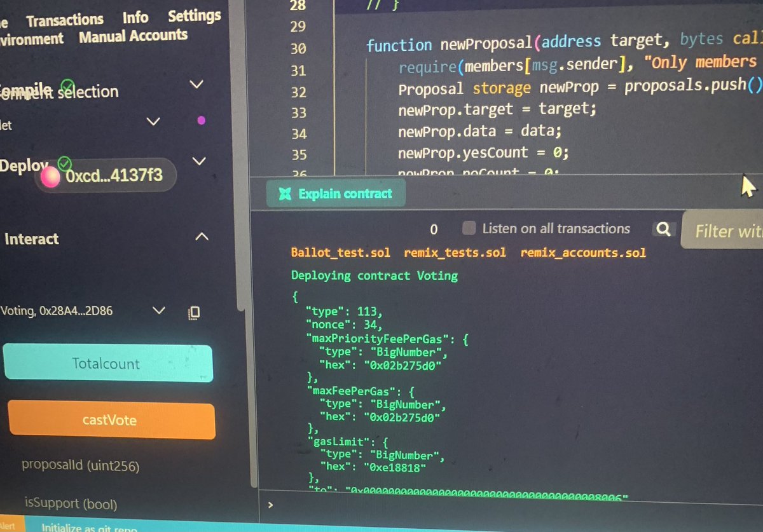
Task: Switch to Manual Accounts tab
Action: pos(133,36)
